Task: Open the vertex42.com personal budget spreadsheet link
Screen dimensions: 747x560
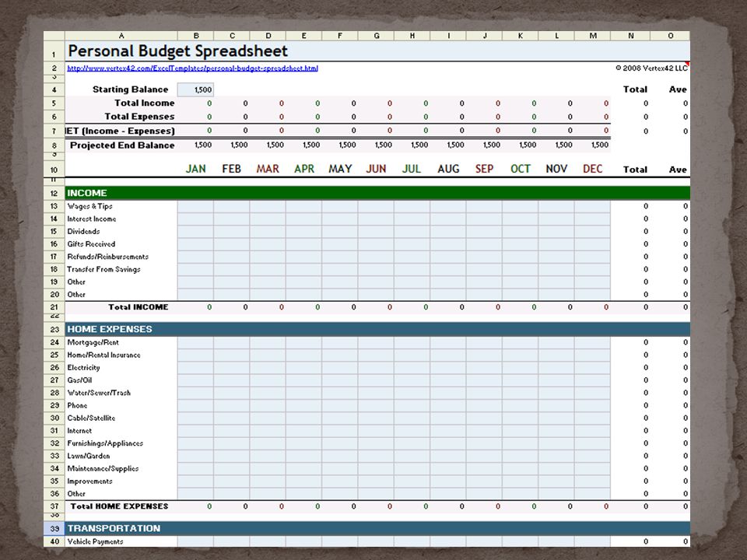Action: tap(192, 68)
